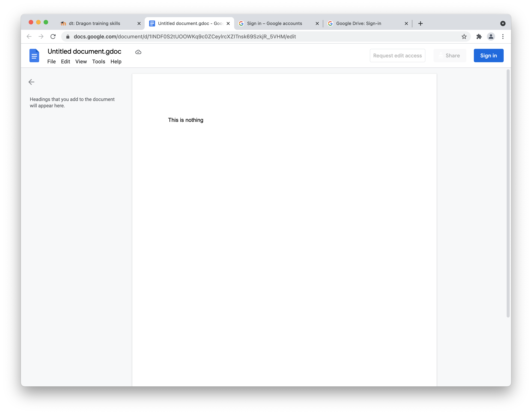This screenshot has height=414, width=532.
Task: Click the Share button
Action: click(x=450, y=56)
